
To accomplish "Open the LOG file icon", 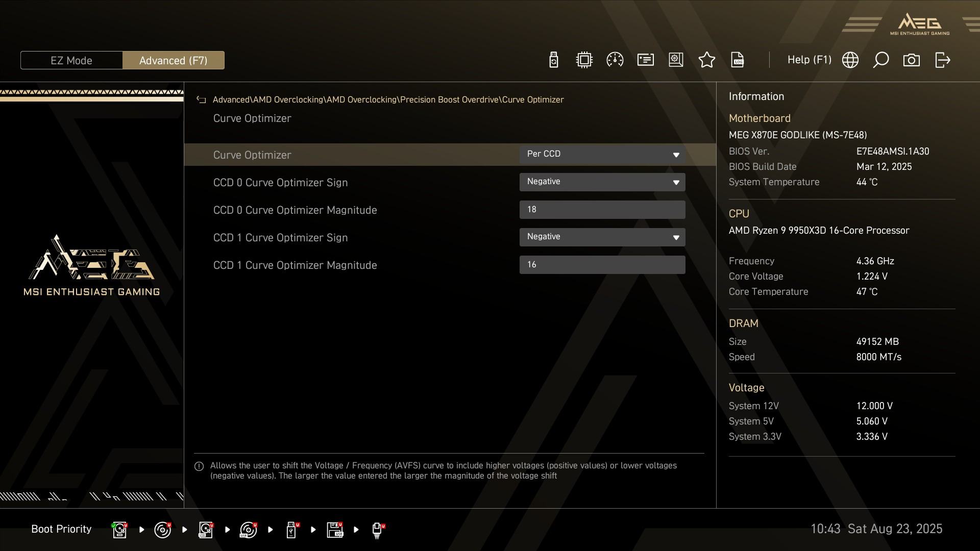I will (x=737, y=60).
